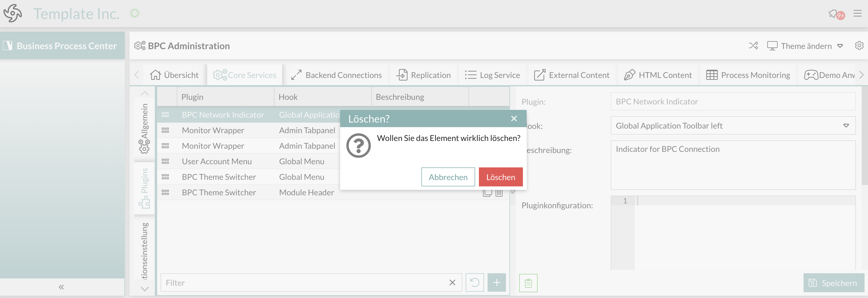Open the hamburger menu top right
Image resolution: width=868 pixels, height=298 pixels.
click(x=858, y=14)
